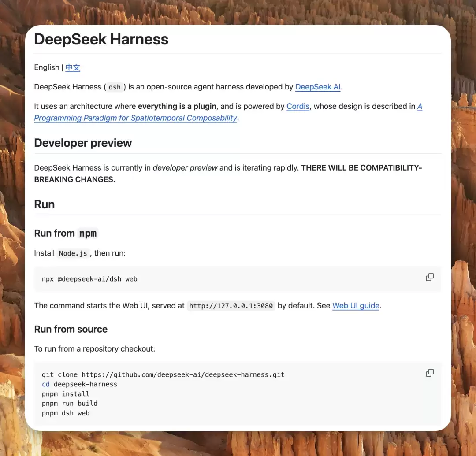
Task: Click the bold 'everything is a plugin' phrase
Action: (177, 106)
